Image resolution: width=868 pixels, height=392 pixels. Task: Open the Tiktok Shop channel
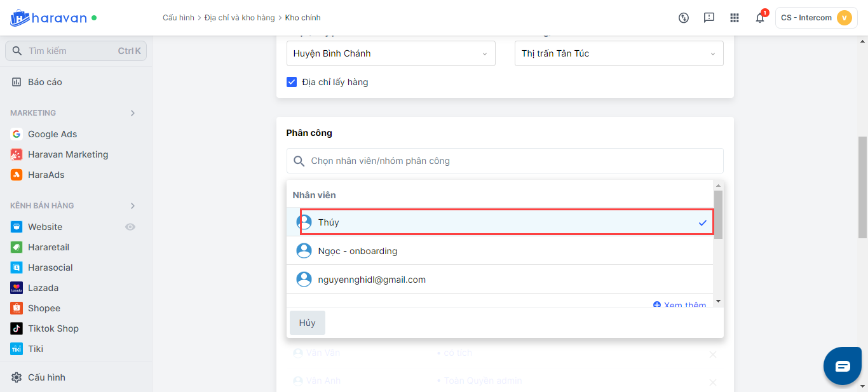point(53,328)
